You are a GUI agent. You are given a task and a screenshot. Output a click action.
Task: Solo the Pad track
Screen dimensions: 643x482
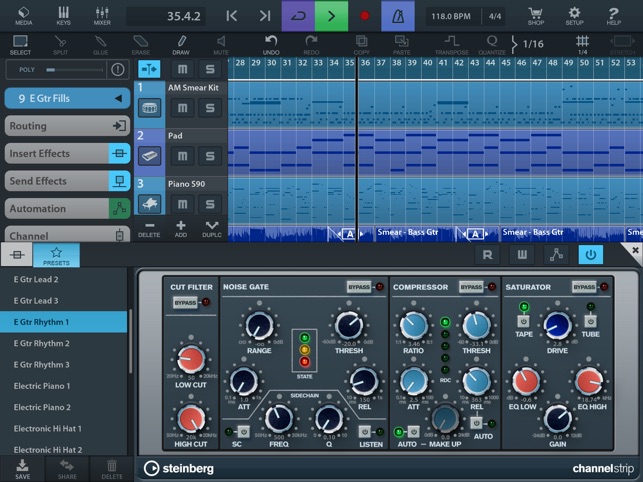[x=209, y=156]
